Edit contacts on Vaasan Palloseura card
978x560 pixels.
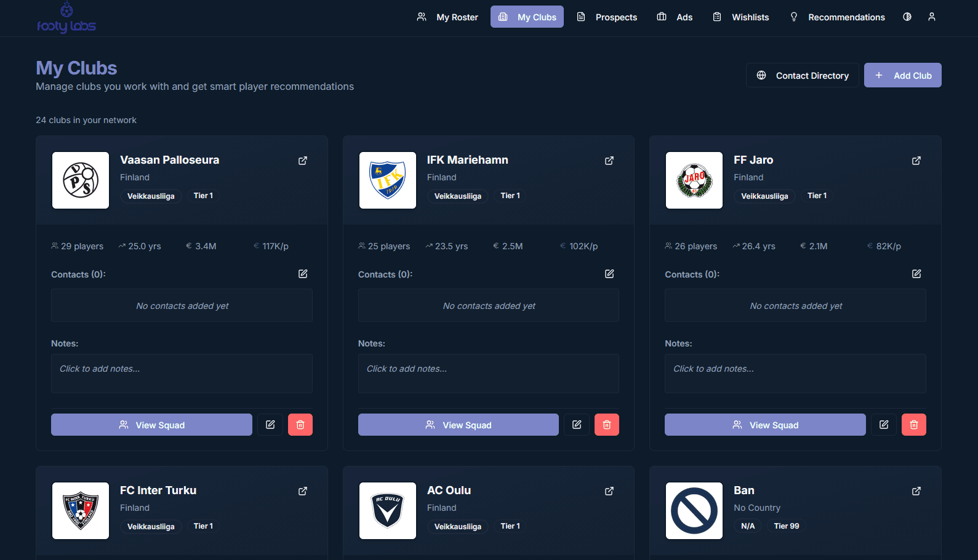pos(303,274)
